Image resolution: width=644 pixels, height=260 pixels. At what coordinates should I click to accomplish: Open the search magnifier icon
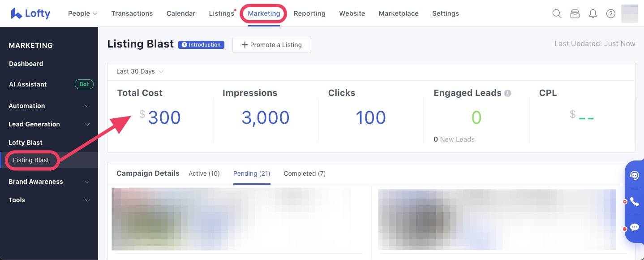pyautogui.click(x=557, y=14)
